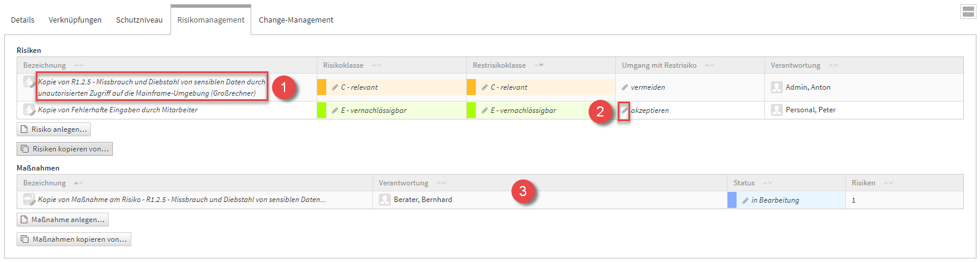This screenshot has width=980, height=262.
Task: Click pencil icon next to akzeptieren
Action: 624,111
